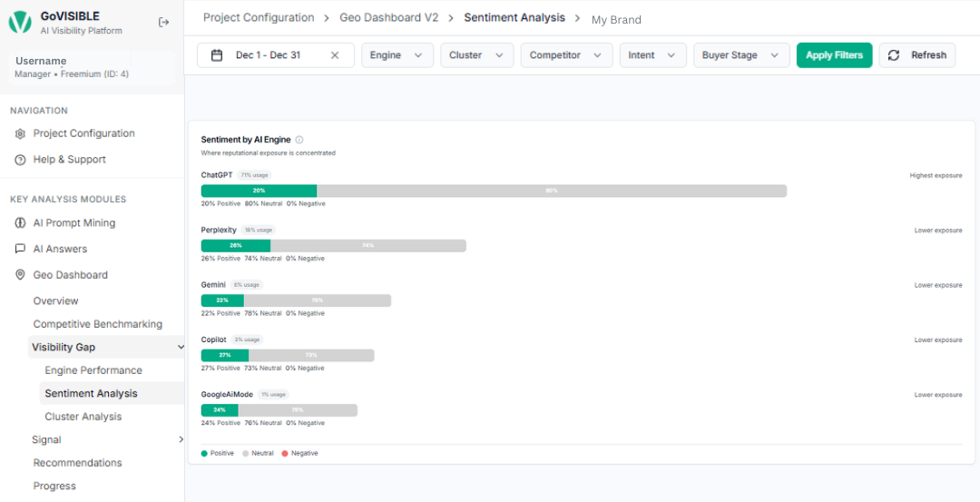Click the Positive green legend dot
The height and width of the screenshot is (502, 980).
click(x=204, y=453)
